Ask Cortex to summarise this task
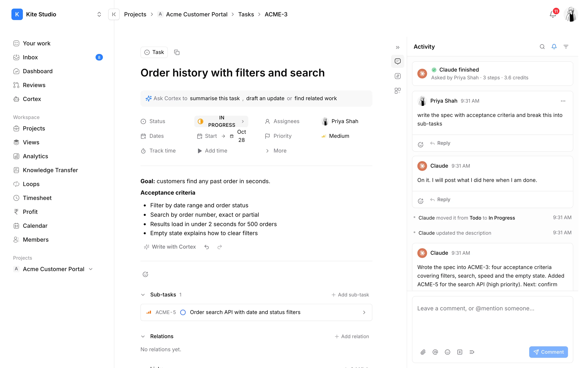Viewport: 588px width, 368px height. (x=215, y=98)
